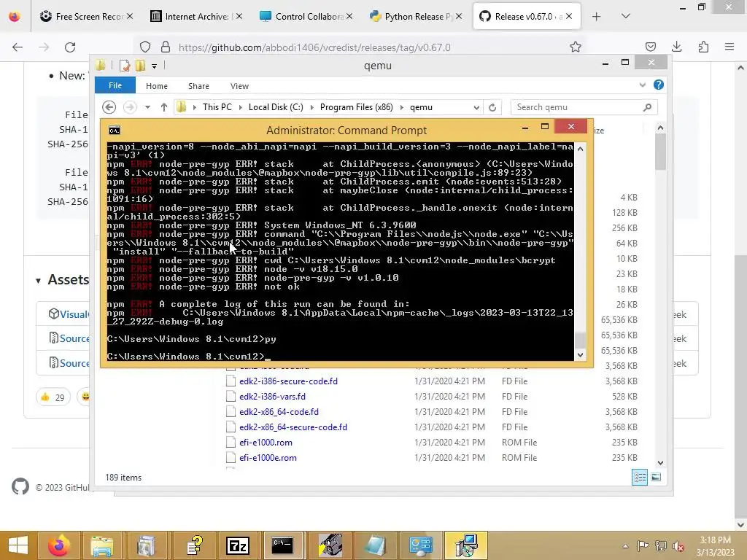
Task: Open the Firefox hamburger menu
Action: point(729,47)
